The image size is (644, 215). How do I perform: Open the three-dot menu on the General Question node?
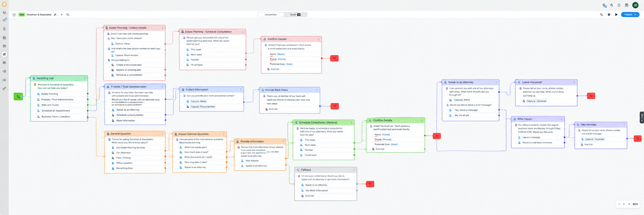(162, 134)
